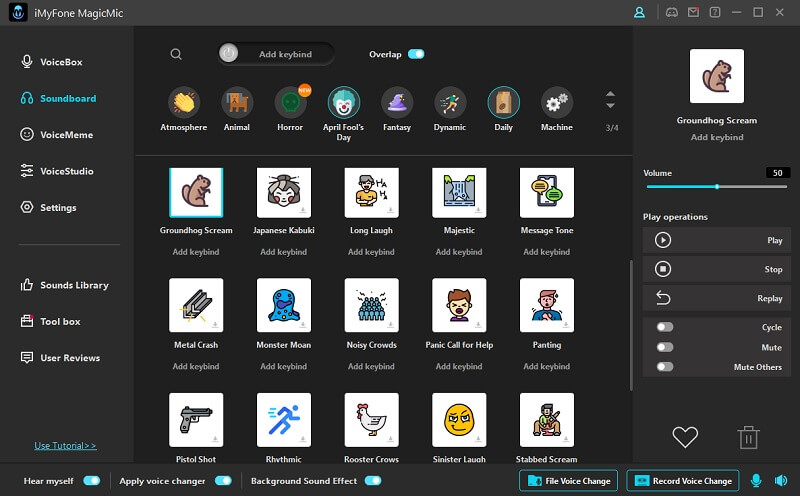Open VoiceStudio
800x496 pixels.
[57, 171]
